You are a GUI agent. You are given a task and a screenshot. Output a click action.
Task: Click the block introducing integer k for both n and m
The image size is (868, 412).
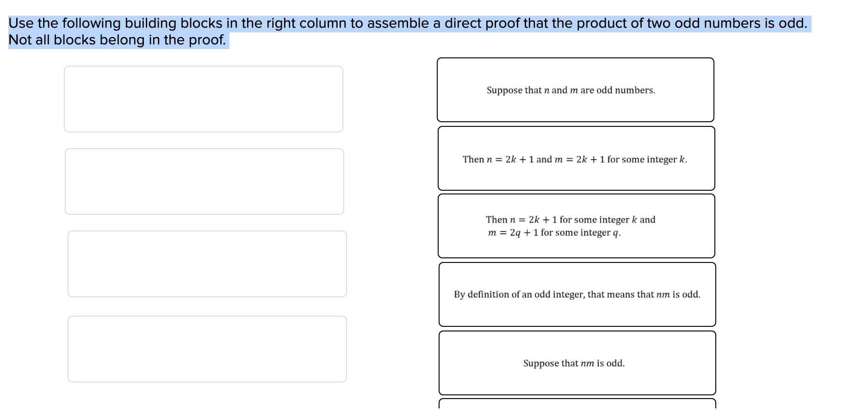576,159
